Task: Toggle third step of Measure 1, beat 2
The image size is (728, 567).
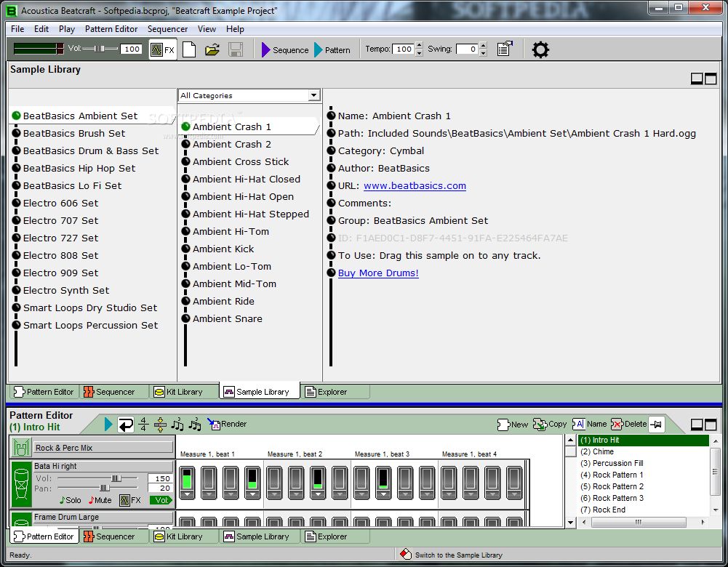Action: 318,478
